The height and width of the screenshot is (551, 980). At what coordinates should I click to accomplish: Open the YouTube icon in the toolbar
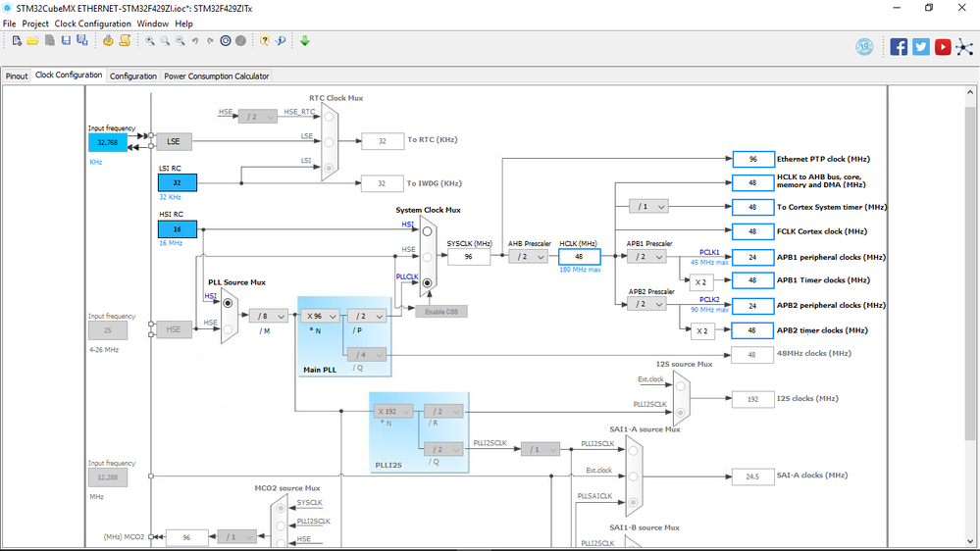click(x=943, y=47)
